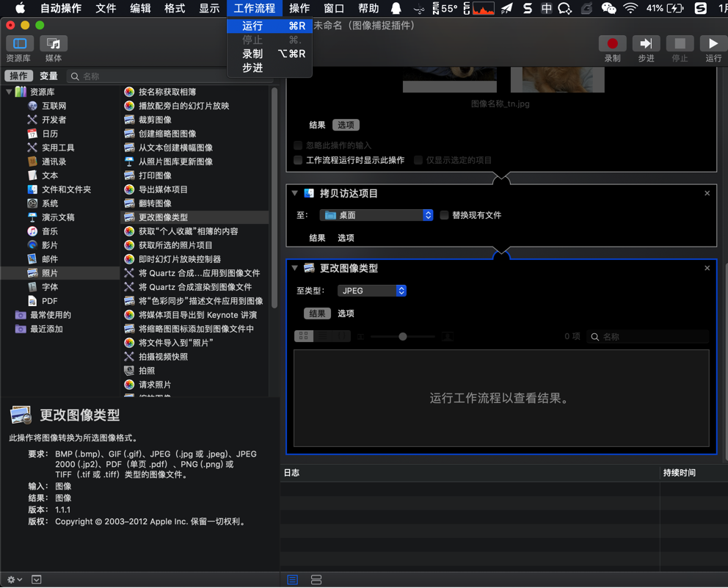Toggle the description panel visibility button
The image size is (728, 588).
pos(36,580)
